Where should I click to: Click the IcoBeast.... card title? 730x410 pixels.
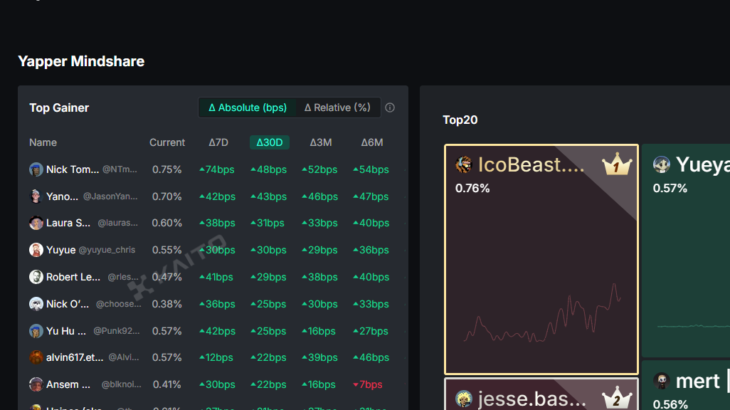pyautogui.click(x=531, y=165)
